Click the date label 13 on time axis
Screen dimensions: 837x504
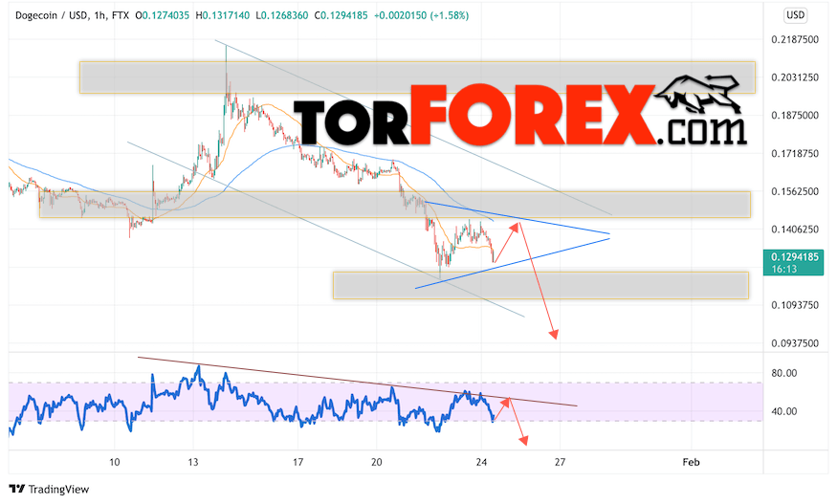point(192,462)
